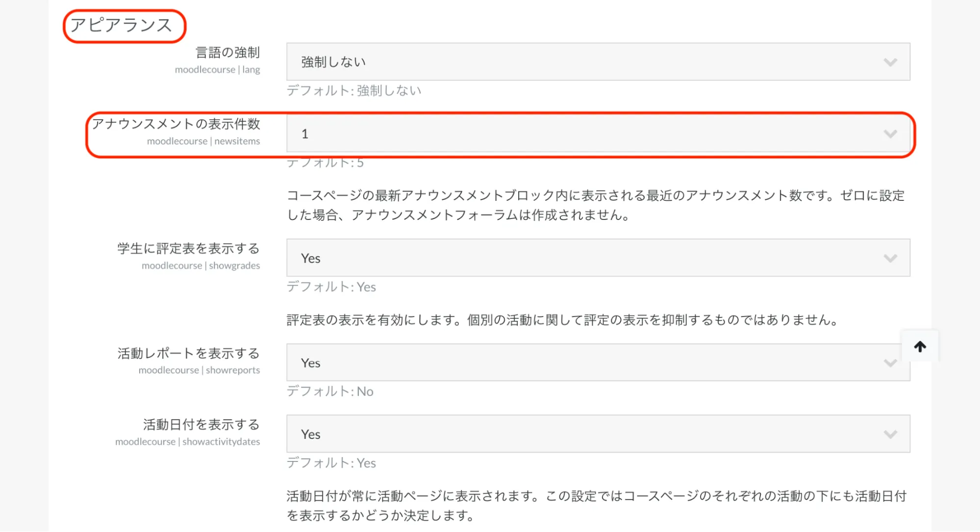This screenshot has width=980, height=532.
Task: Open the 言語の強制 dropdown showing 強制しない
Action: pos(588,62)
